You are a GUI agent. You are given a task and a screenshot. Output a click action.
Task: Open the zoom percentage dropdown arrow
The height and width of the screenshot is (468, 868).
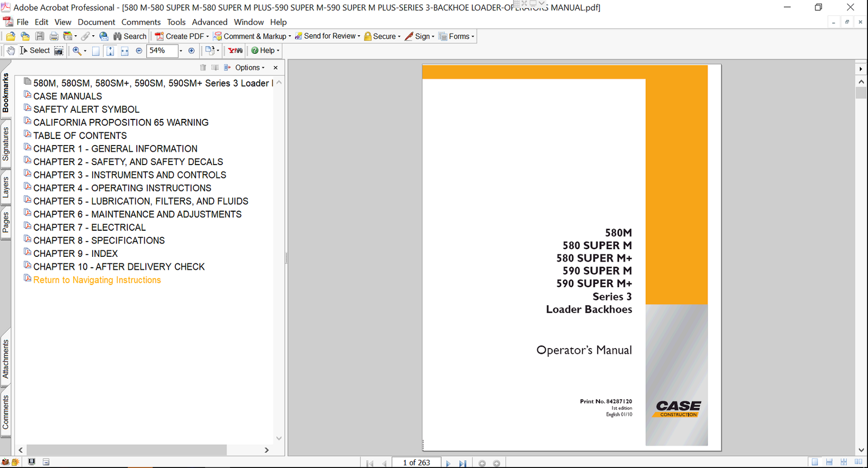point(181,50)
